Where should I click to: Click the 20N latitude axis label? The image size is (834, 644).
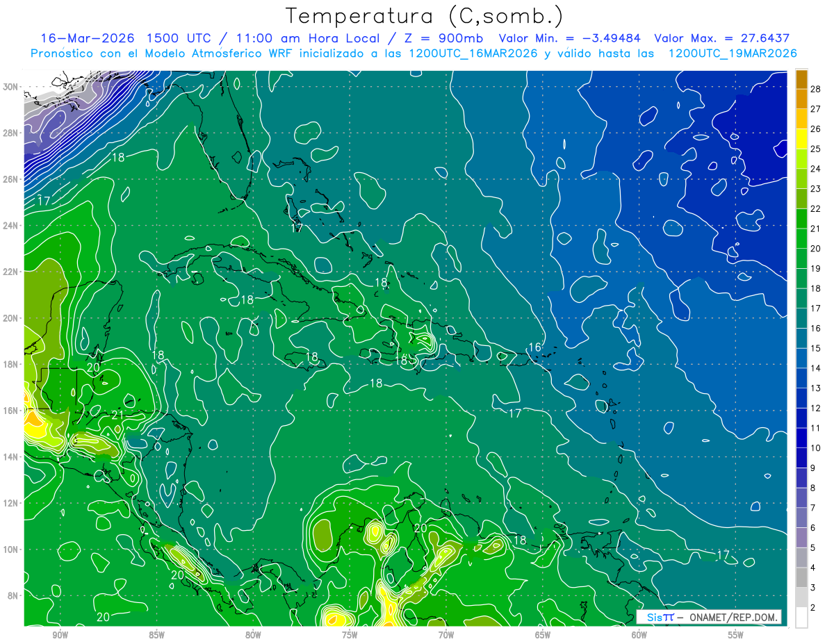[11, 318]
